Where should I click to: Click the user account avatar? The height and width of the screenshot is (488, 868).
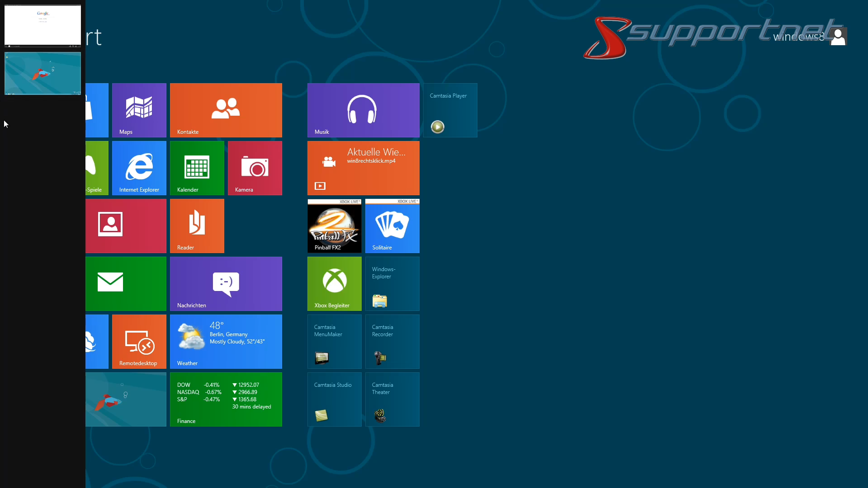[838, 37]
